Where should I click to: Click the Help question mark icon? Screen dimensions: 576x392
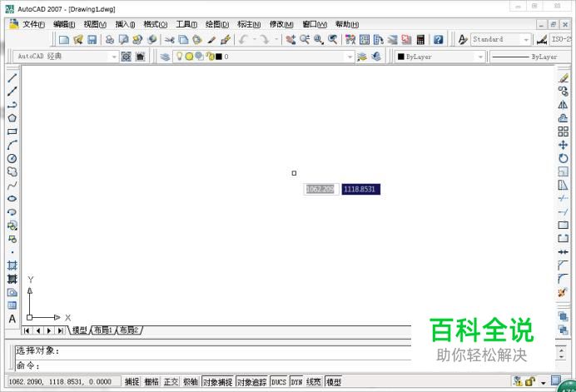pos(438,40)
